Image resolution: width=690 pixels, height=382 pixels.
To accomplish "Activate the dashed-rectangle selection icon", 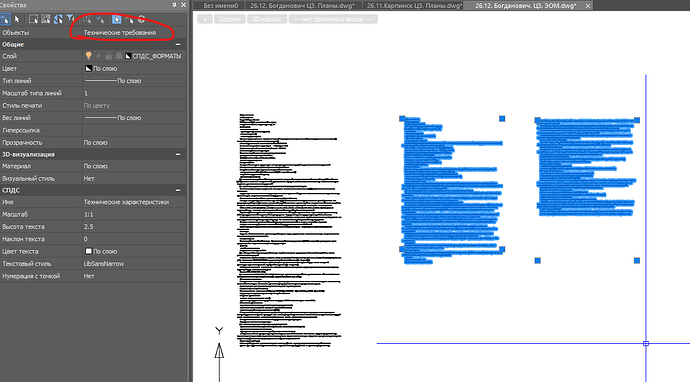I will [33, 19].
